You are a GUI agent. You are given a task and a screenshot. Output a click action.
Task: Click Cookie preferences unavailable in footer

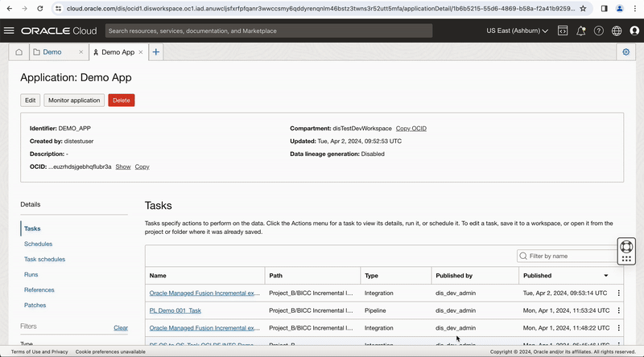point(110,351)
